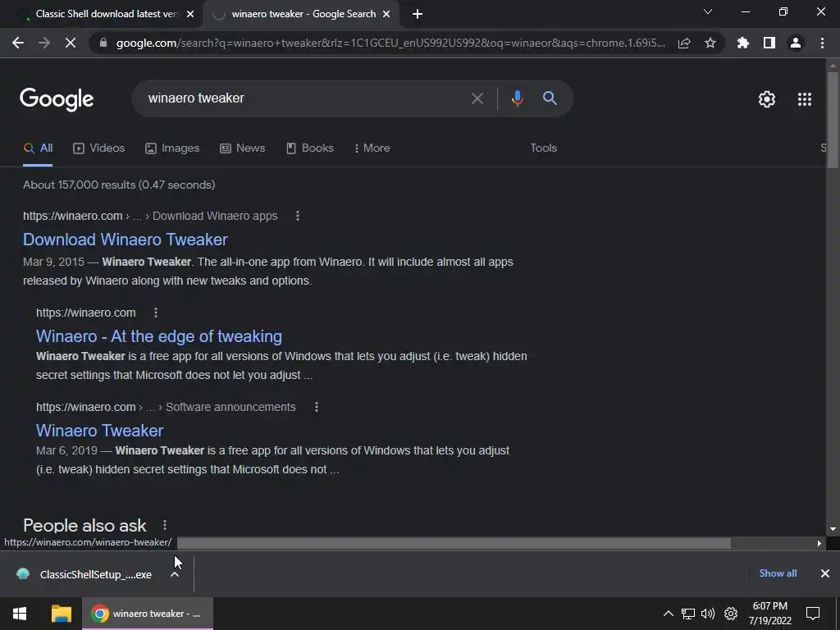Open the network tray icon
This screenshot has width=840, height=630.
(x=688, y=614)
